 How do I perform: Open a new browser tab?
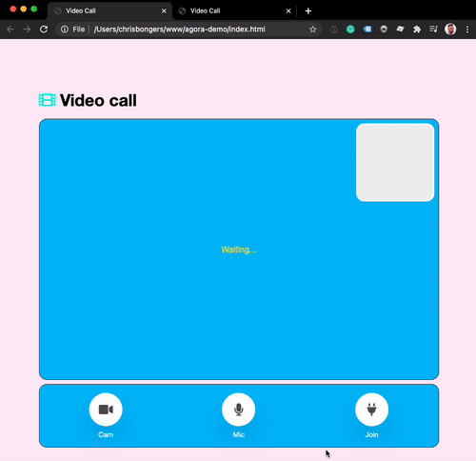tap(307, 10)
